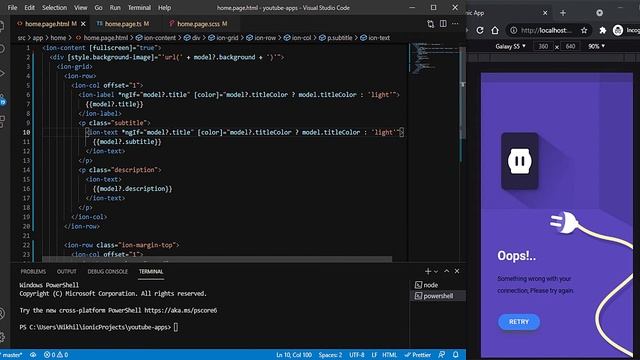Change file encoding UTF-8
Viewport: 640px width, 360px height.
click(x=357, y=355)
